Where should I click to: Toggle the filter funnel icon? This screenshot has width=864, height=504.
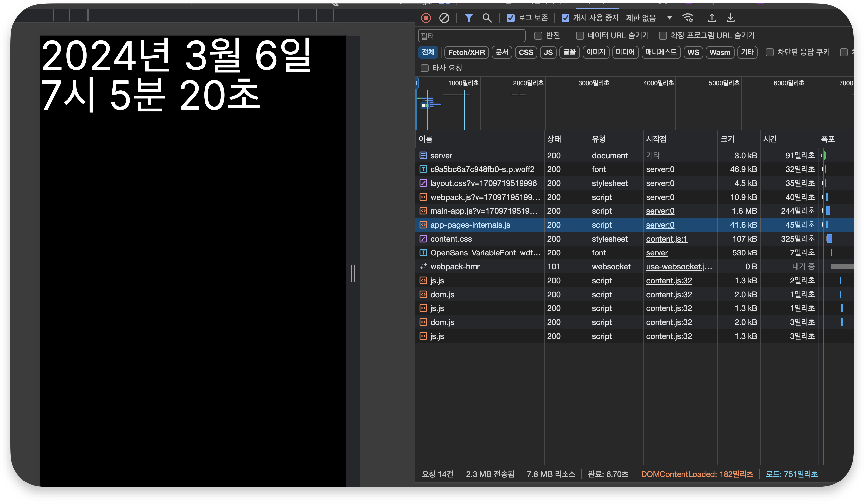coord(469,18)
